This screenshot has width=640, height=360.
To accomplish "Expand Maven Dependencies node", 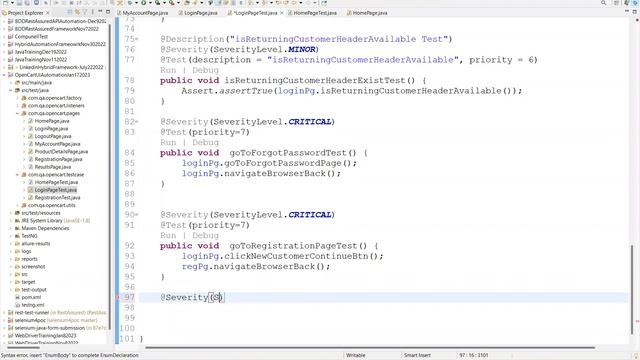I will click(x=11, y=228).
